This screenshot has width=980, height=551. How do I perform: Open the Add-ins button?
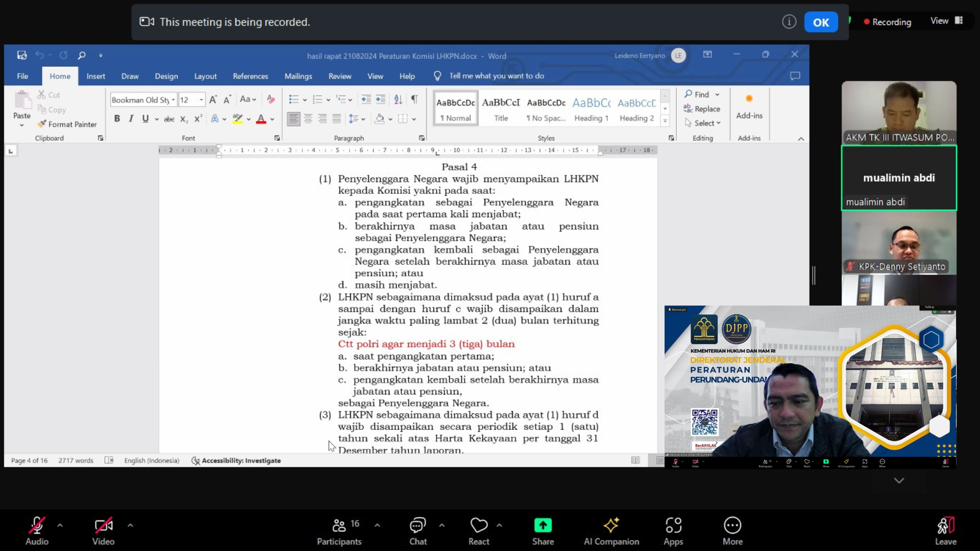point(749,107)
